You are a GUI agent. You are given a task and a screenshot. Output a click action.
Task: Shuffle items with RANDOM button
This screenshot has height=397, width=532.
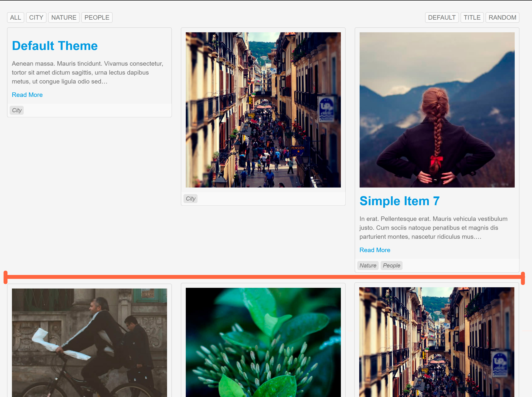tap(502, 17)
